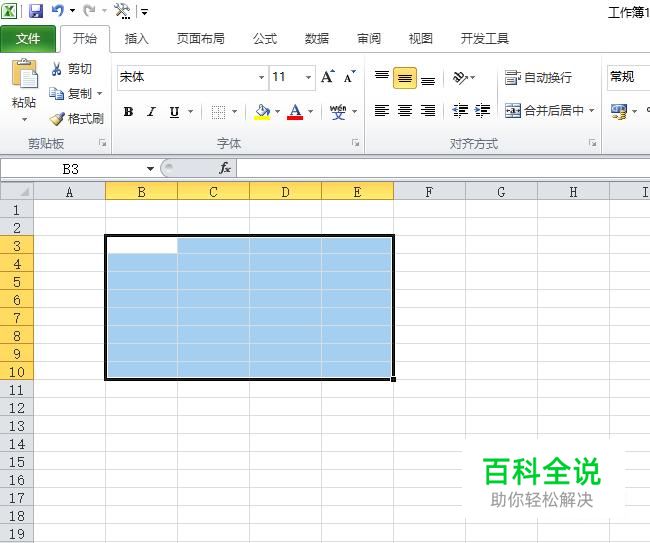Image resolution: width=650 pixels, height=543 pixels.
Task: Click the decrease indent icon
Action: (460, 111)
